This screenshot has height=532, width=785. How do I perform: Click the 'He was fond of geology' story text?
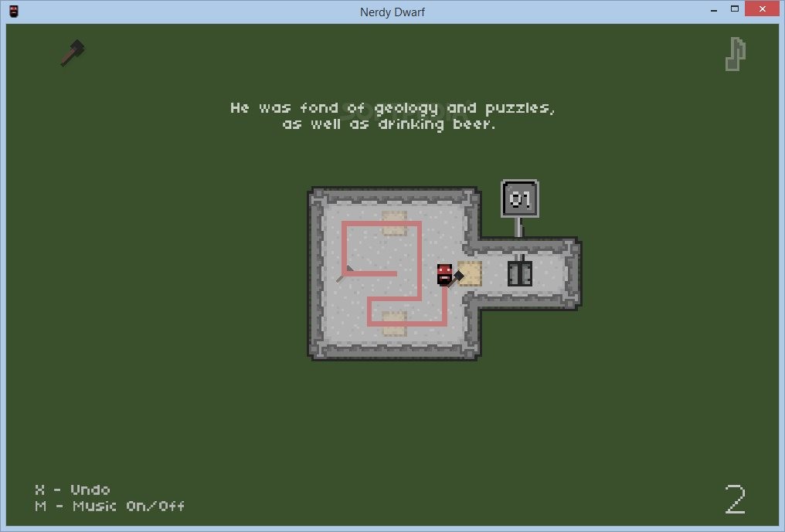(392, 108)
